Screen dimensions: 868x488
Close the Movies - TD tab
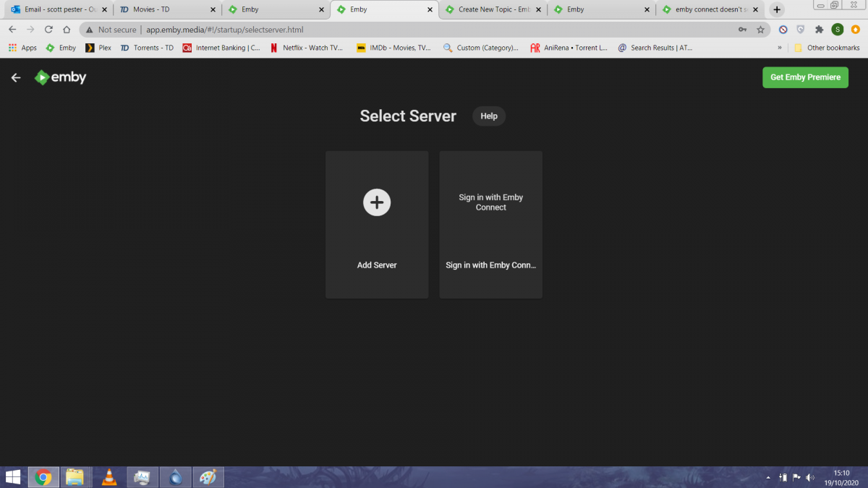(x=213, y=9)
